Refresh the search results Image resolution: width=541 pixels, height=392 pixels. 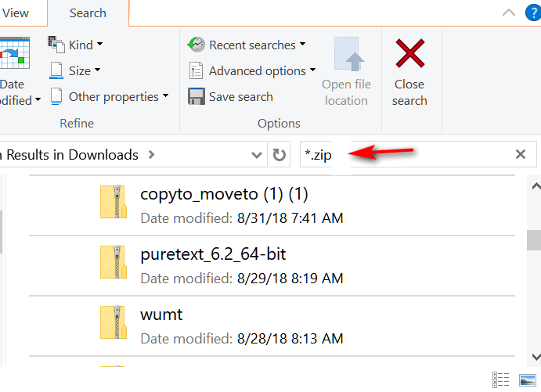coord(280,155)
